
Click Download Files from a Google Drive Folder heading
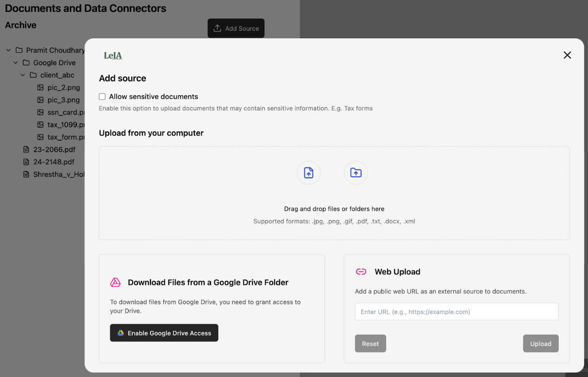click(208, 283)
